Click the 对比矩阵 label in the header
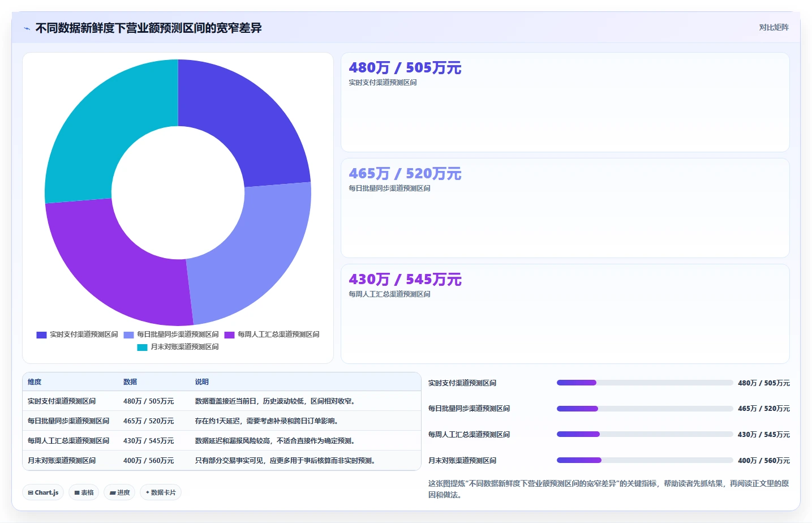 774,27
